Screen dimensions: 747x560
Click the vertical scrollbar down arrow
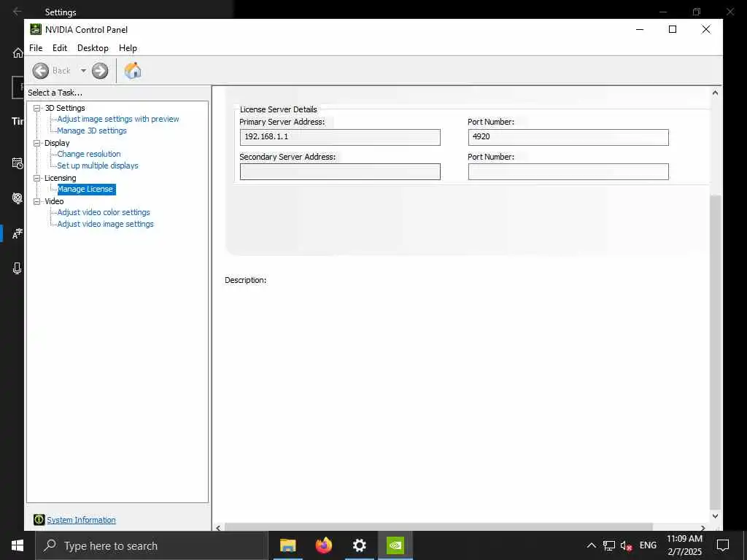pos(715,516)
